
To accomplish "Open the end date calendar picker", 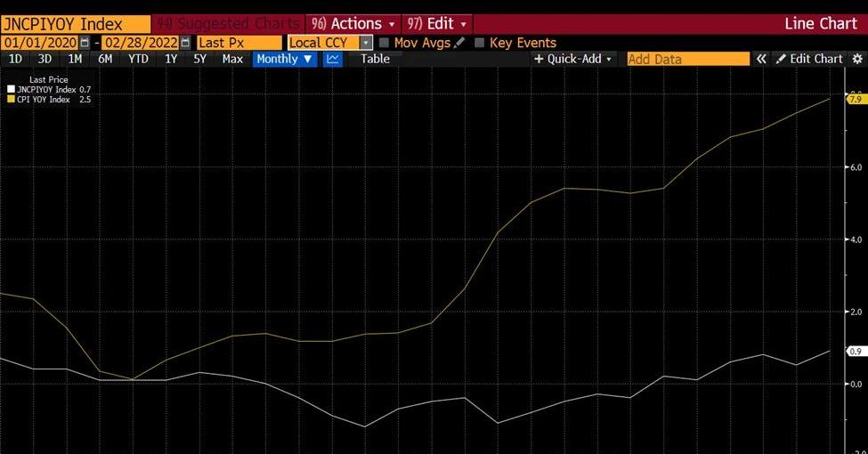I will coord(185,43).
